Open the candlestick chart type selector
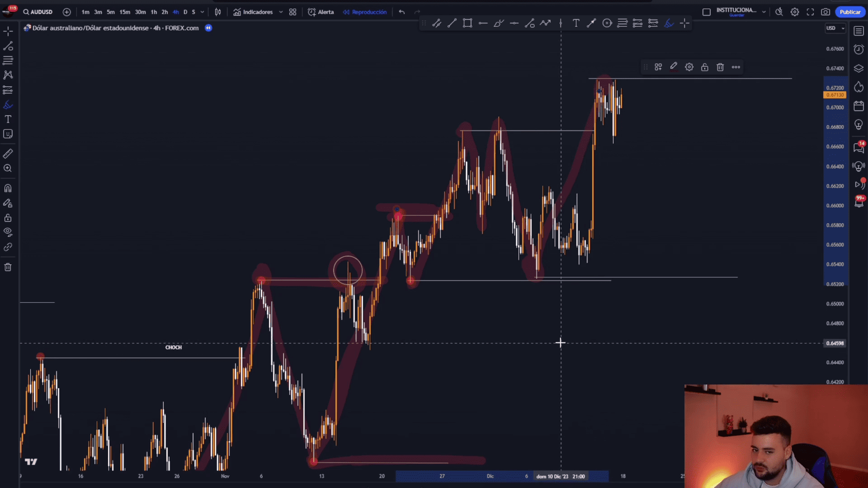The image size is (868, 488). tap(218, 12)
